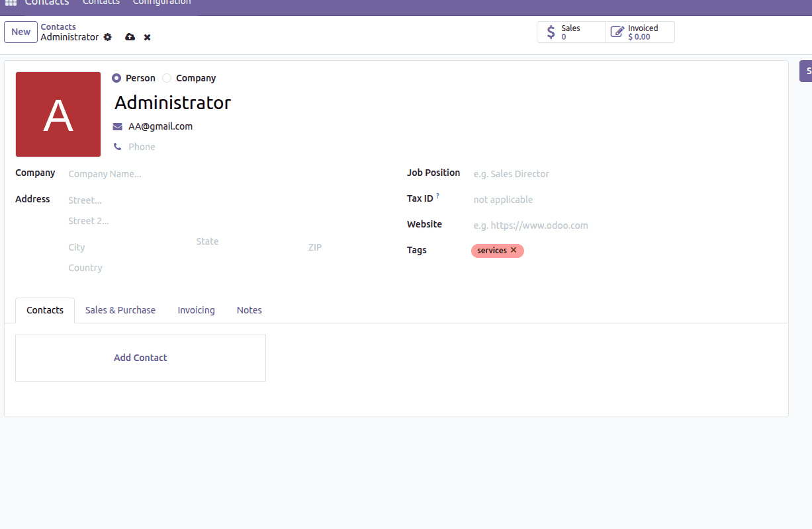This screenshot has height=529, width=812.
Task: Open the apps grid menu
Action: click(x=11, y=3)
